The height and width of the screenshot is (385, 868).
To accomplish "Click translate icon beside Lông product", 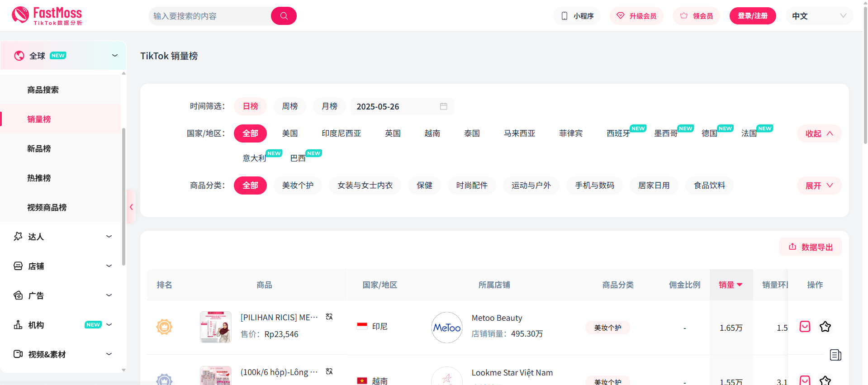I will pyautogui.click(x=329, y=371).
